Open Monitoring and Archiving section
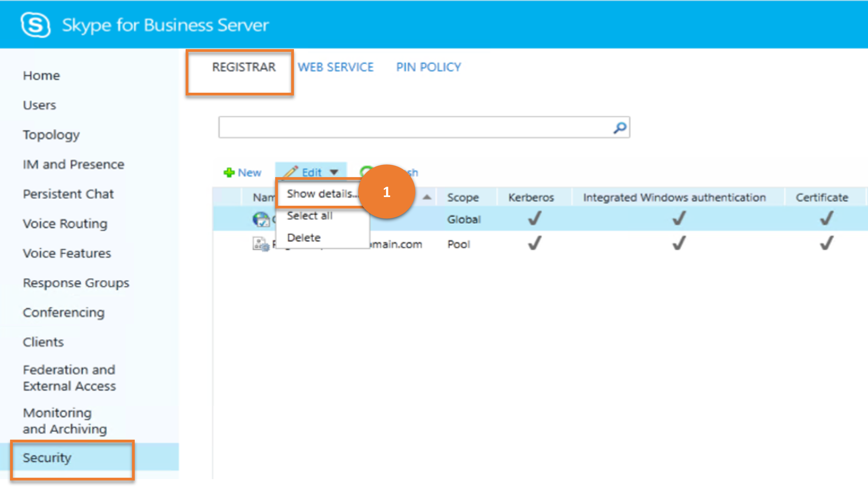Screen dimensions: 868x487 (x=65, y=421)
